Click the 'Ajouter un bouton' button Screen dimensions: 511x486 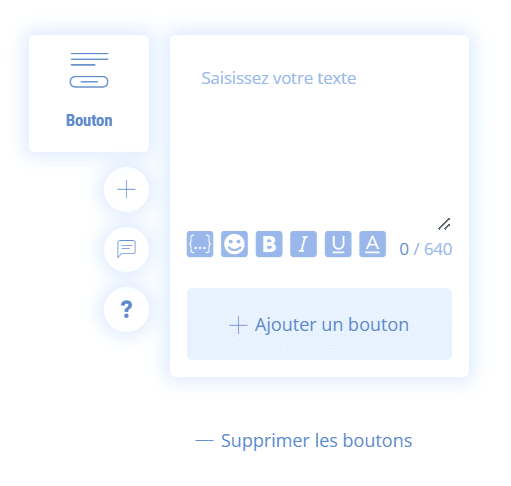point(319,324)
